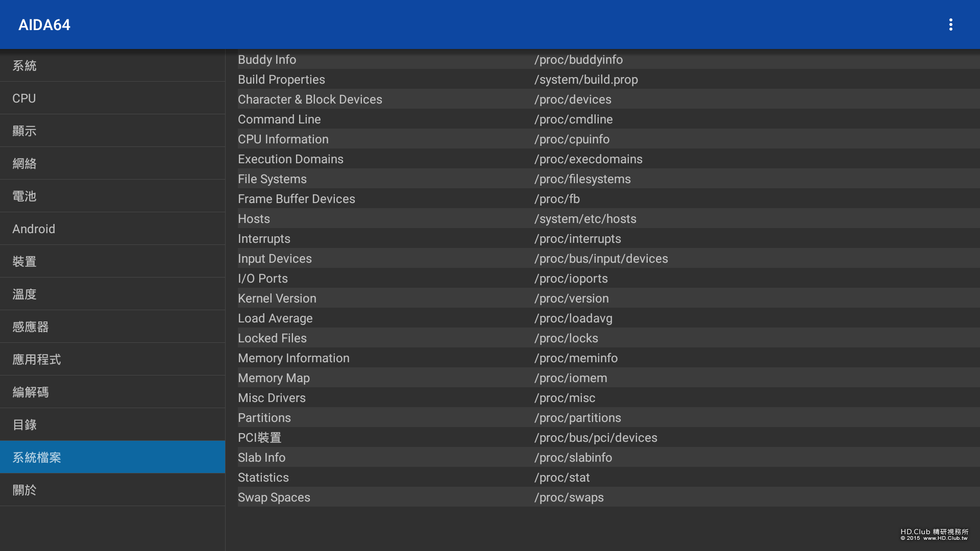Click the /proc/cmdline path text
The image size is (980, 551).
pyautogui.click(x=573, y=119)
